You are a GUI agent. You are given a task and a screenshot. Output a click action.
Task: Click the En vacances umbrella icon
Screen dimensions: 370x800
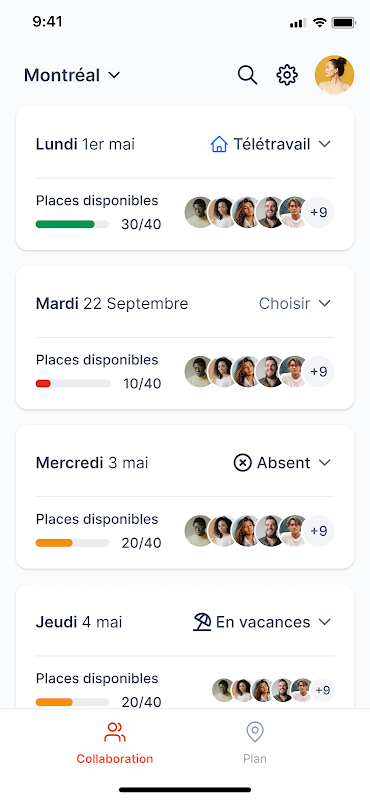[202, 622]
